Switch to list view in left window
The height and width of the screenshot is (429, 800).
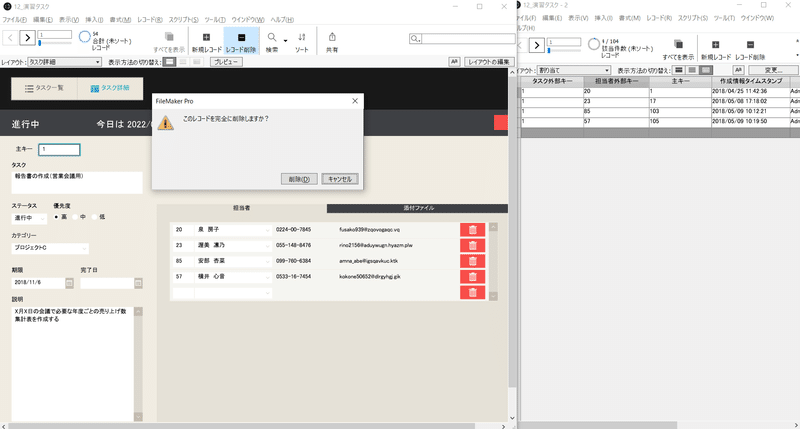(x=183, y=62)
